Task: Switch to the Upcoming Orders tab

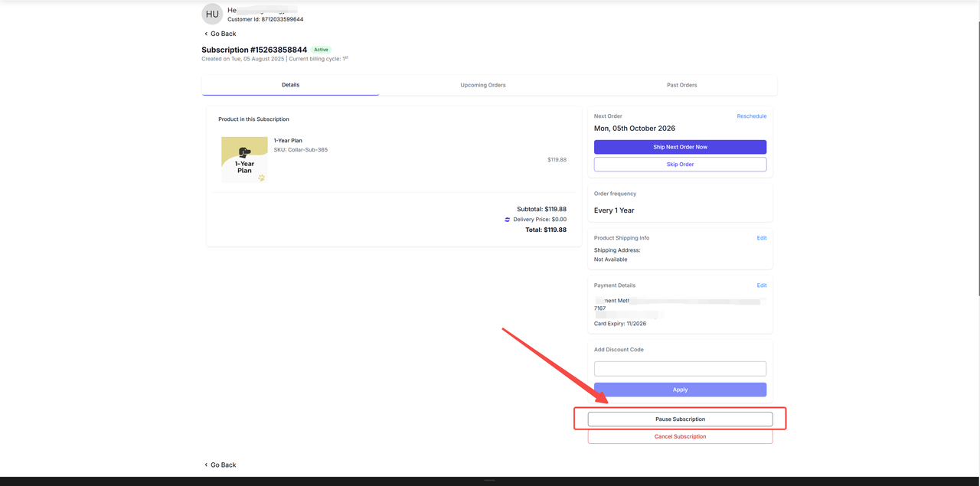Action: 483,85
